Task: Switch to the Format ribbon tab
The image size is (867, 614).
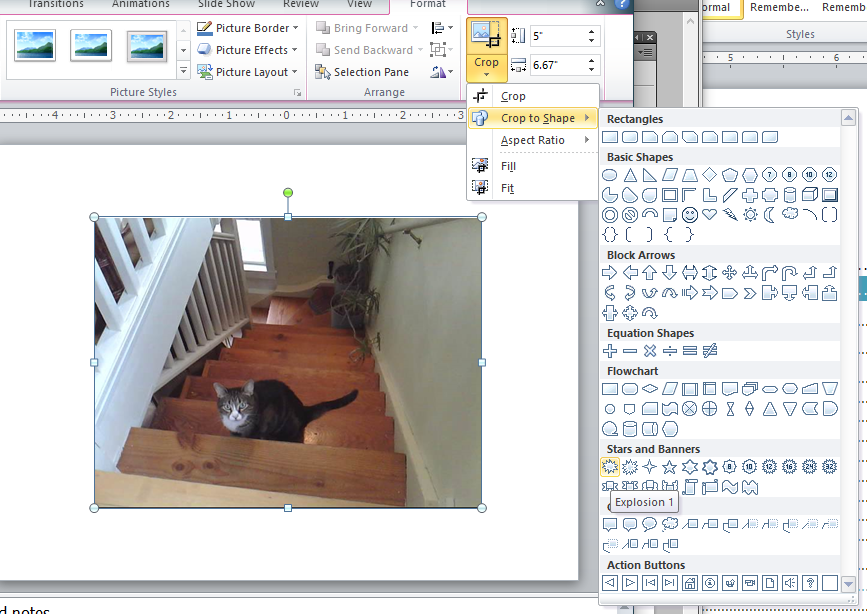Action: click(428, 4)
